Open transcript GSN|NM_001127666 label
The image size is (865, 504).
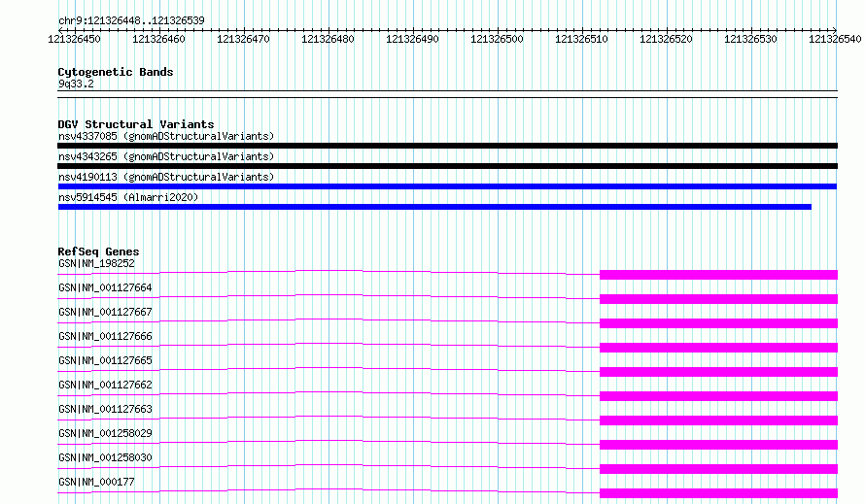pyautogui.click(x=105, y=336)
